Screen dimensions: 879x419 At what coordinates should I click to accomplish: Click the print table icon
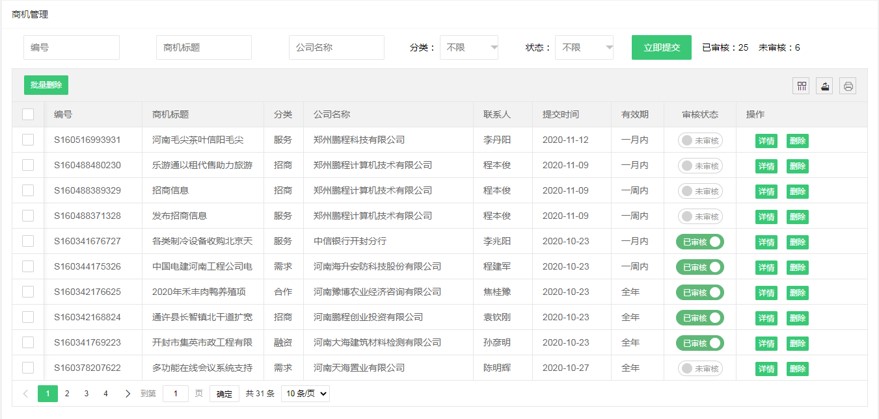point(848,86)
